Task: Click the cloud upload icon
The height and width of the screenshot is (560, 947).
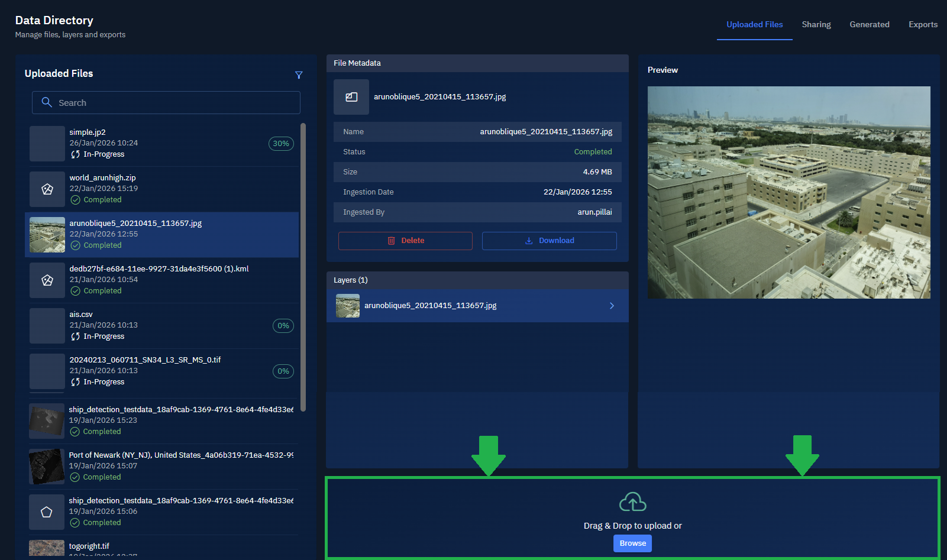Action: click(632, 503)
